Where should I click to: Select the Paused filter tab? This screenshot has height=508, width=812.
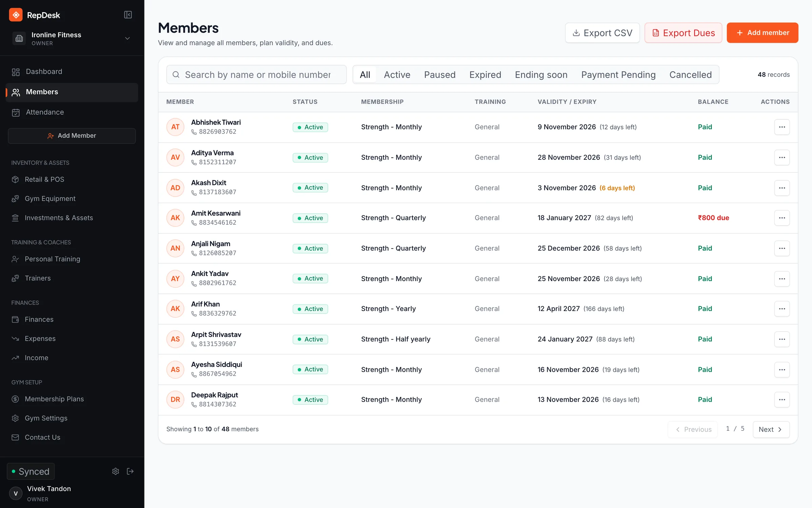(440, 75)
